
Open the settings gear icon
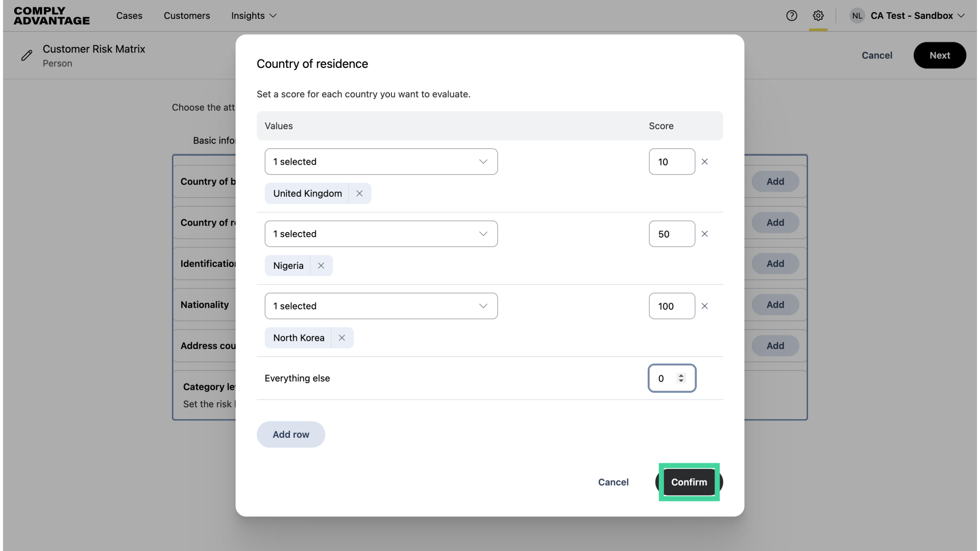click(818, 16)
